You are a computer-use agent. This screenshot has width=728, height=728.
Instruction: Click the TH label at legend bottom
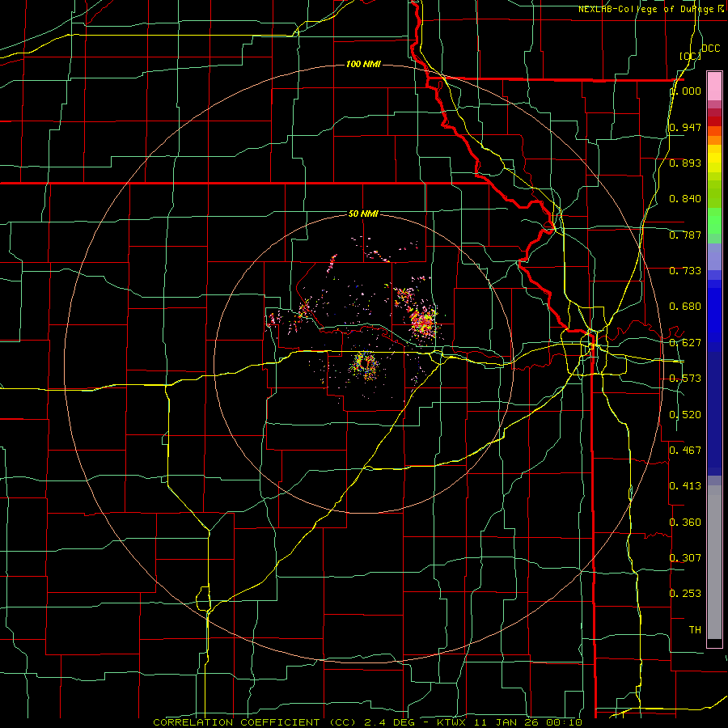click(x=695, y=630)
